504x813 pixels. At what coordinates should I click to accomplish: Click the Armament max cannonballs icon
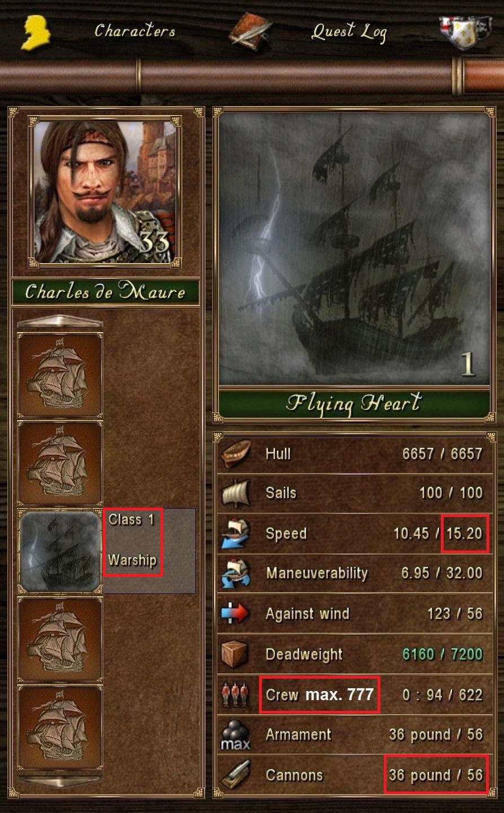pyautogui.click(x=236, y=735)
